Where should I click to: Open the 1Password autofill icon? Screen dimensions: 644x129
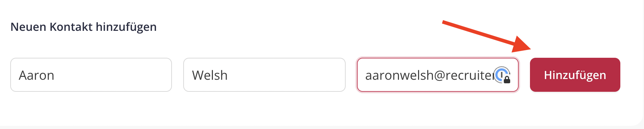(502, 75)
